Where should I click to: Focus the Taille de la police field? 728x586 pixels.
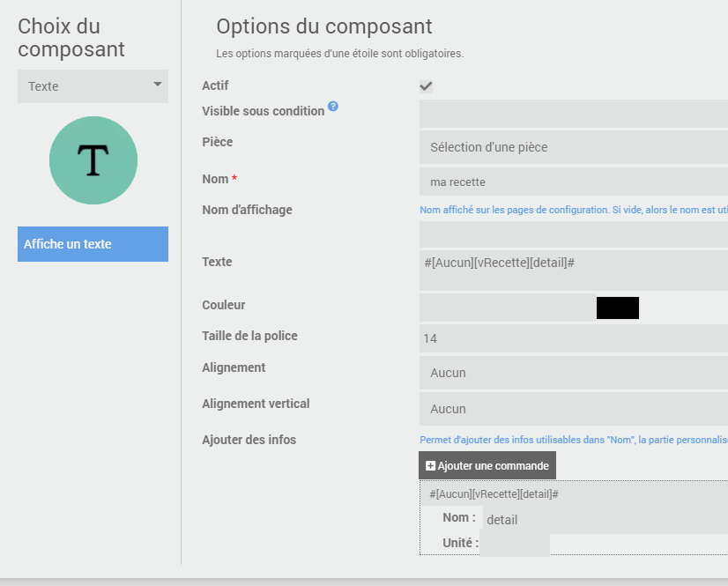coord(573,338)
